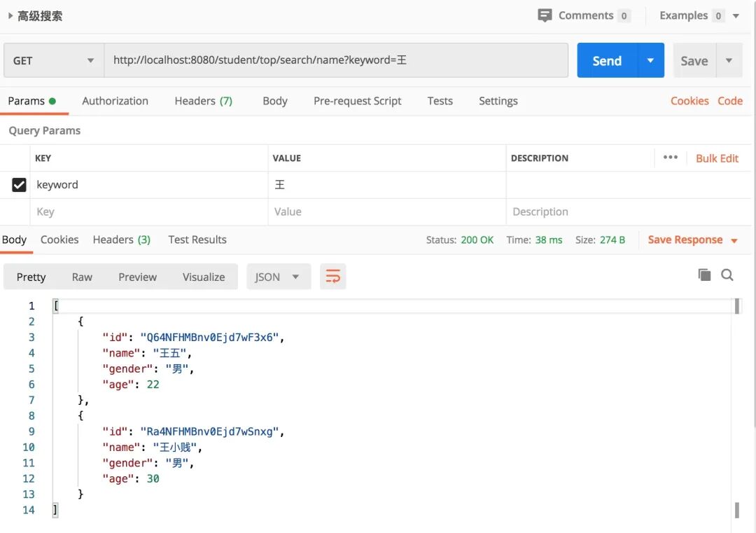Image resolution: width=756 pixels, height=533 pixels.
Task: Switch to the Authorization tab
Action: 115,101
